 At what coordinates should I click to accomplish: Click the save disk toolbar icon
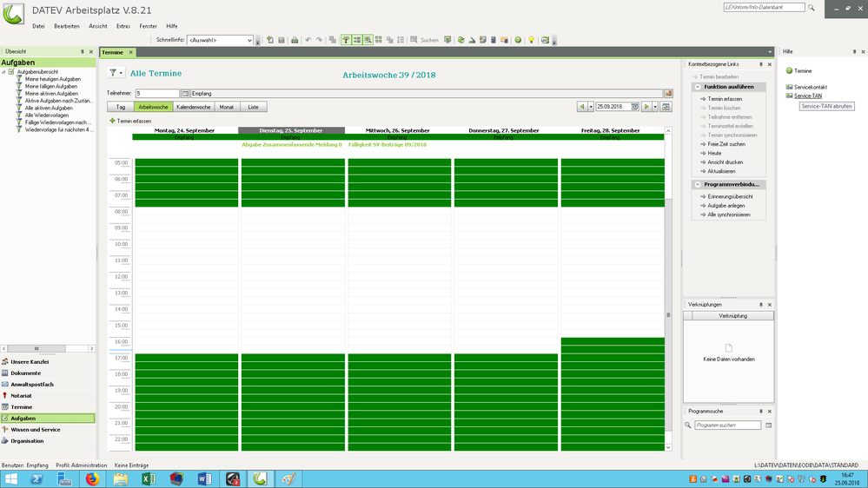(x=282, y=40)
